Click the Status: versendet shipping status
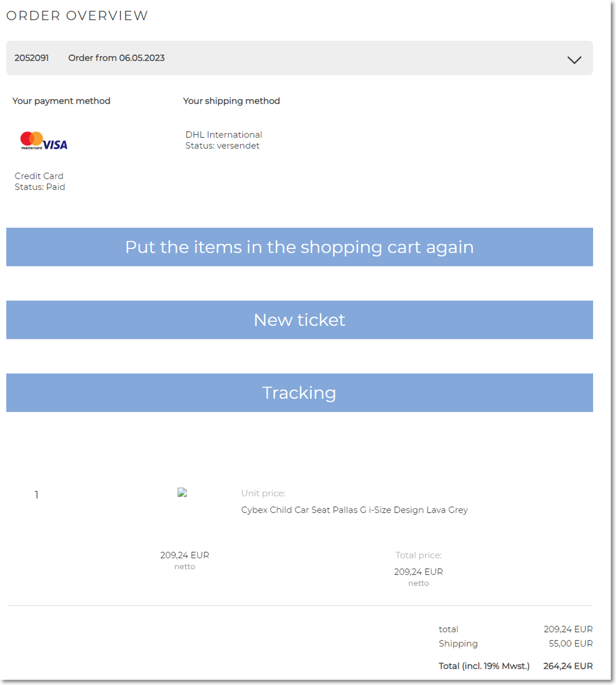Screen dimensions: 616x685 222,146
